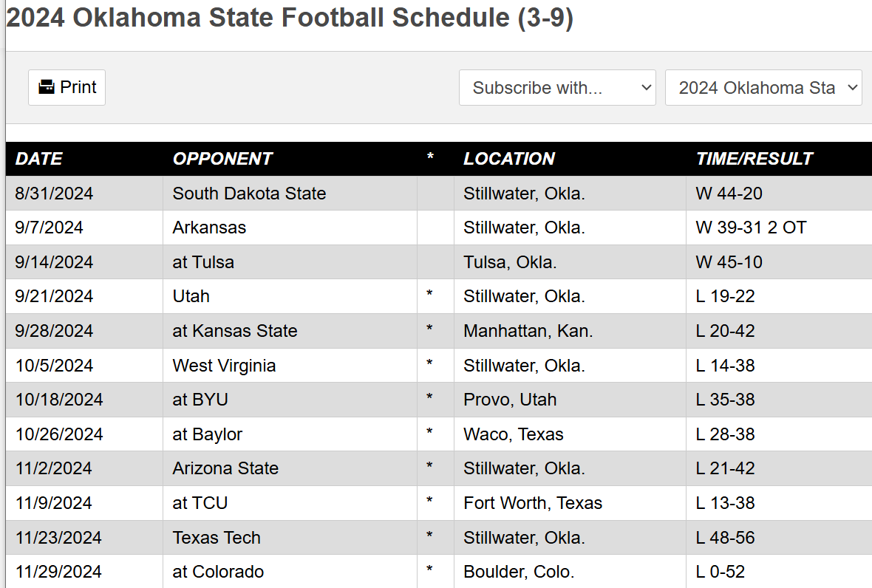Click the LOCATION column header
The width and height of the screenshot is (872, 588).
pos(509,159)
